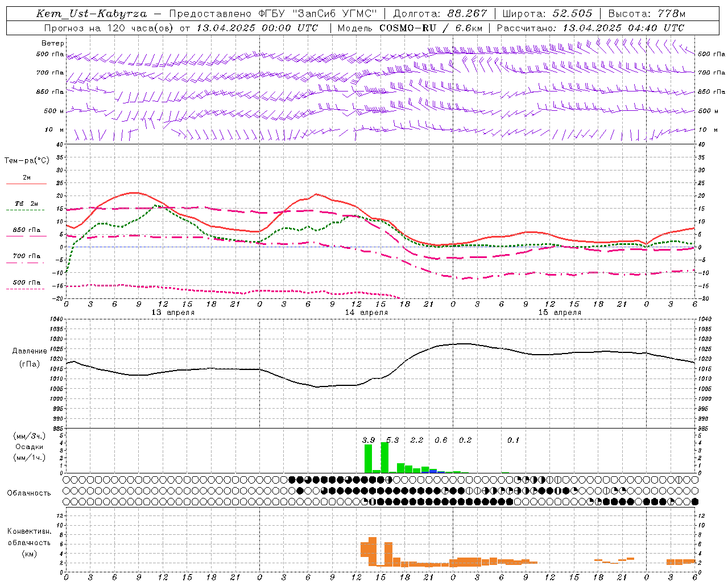Click the green precipitation bar below 3.9
Viewport: 728px width, 582px height.
368,459
